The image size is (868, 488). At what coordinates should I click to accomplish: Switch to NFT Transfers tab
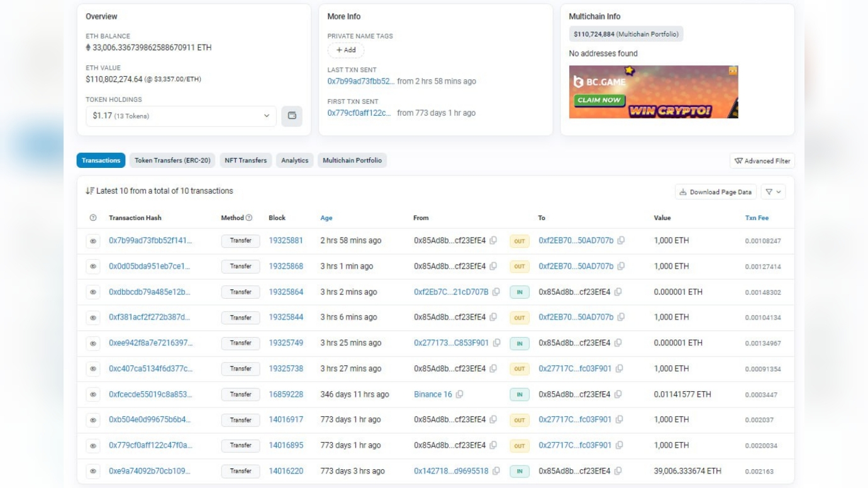point(246,160)
